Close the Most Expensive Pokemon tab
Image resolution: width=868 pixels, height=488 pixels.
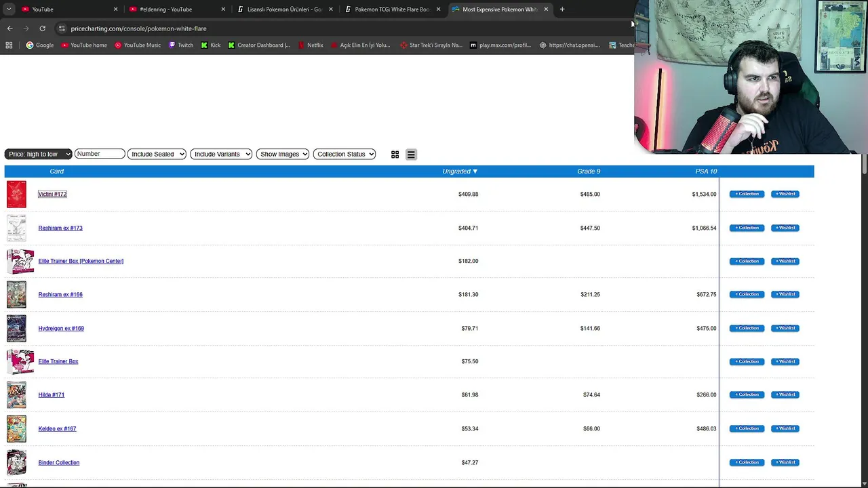point(546,9)
